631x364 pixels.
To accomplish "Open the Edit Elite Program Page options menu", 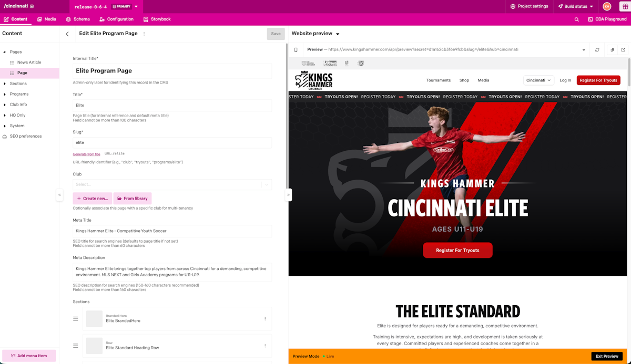I will click(144, 34).
